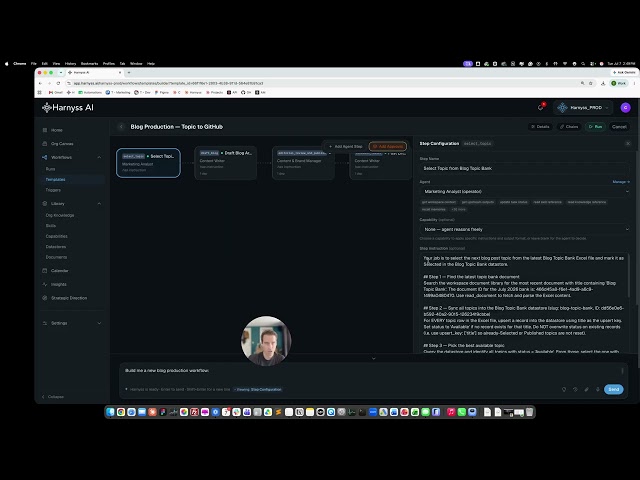
Task: Click the Details button
Action: pyautogui.click(x=540, y=127)
